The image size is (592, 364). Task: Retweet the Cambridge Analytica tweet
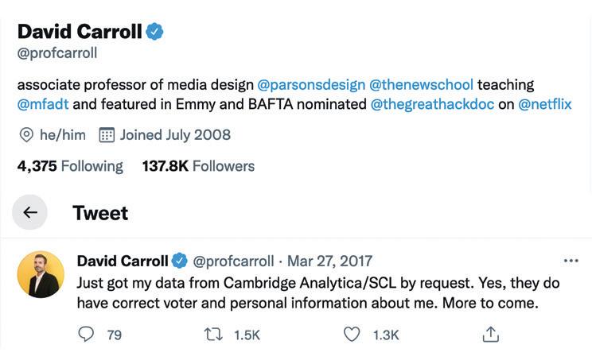tap(212, 335)
